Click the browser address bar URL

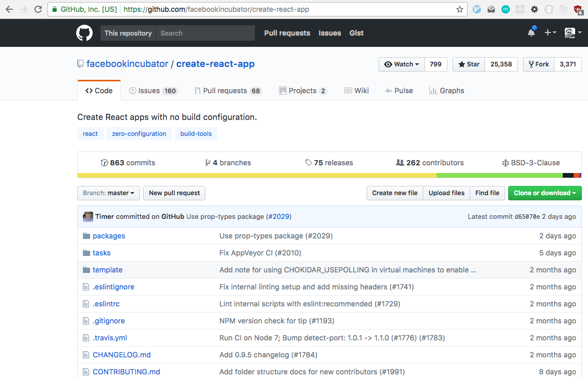pyautogui.click(x=216, y=9)
